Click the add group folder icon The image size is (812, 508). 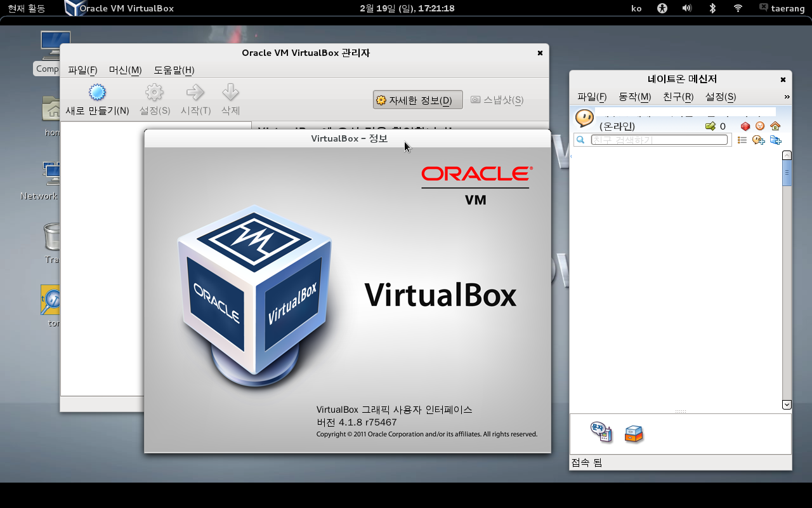click(x=775, y=140)
